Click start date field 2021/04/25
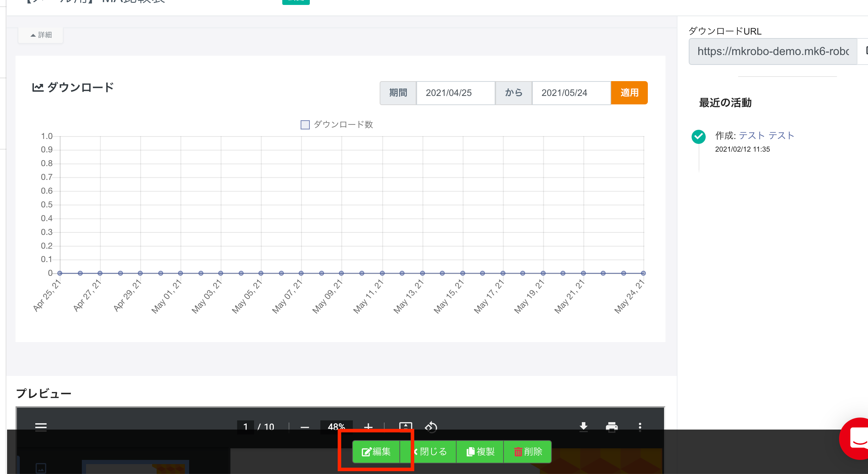This screenshot has width=868, height=474. click(455, 93)
